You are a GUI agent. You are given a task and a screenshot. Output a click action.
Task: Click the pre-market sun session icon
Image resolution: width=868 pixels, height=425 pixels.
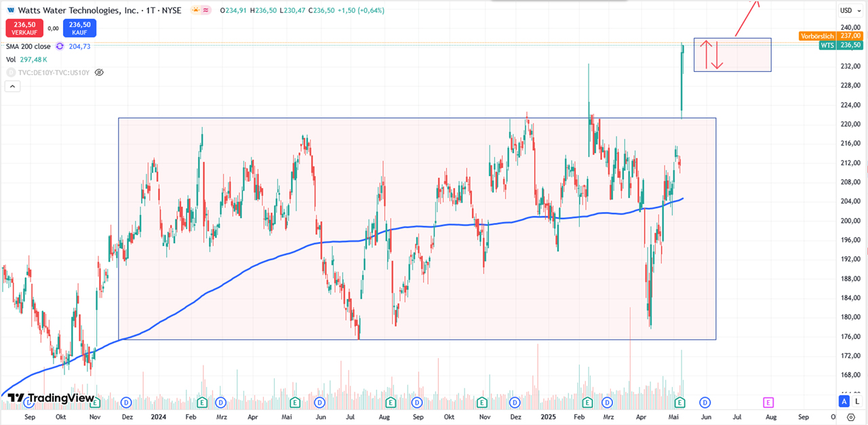195,10
